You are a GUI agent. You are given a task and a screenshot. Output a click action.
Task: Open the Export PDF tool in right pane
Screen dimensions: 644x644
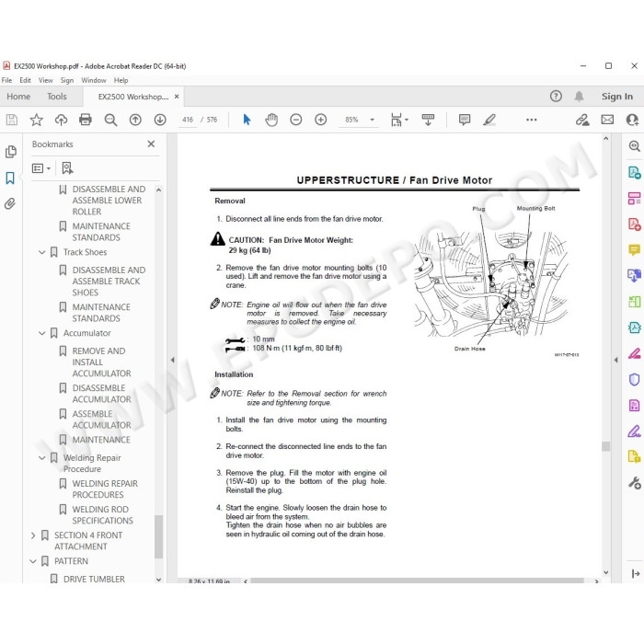point(634,173)
